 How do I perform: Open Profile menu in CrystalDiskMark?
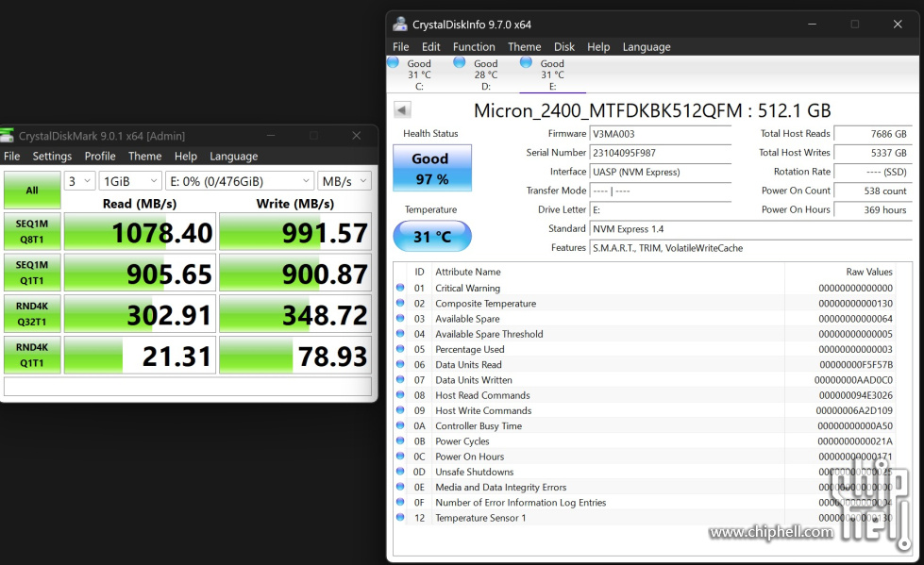point(100,157)
